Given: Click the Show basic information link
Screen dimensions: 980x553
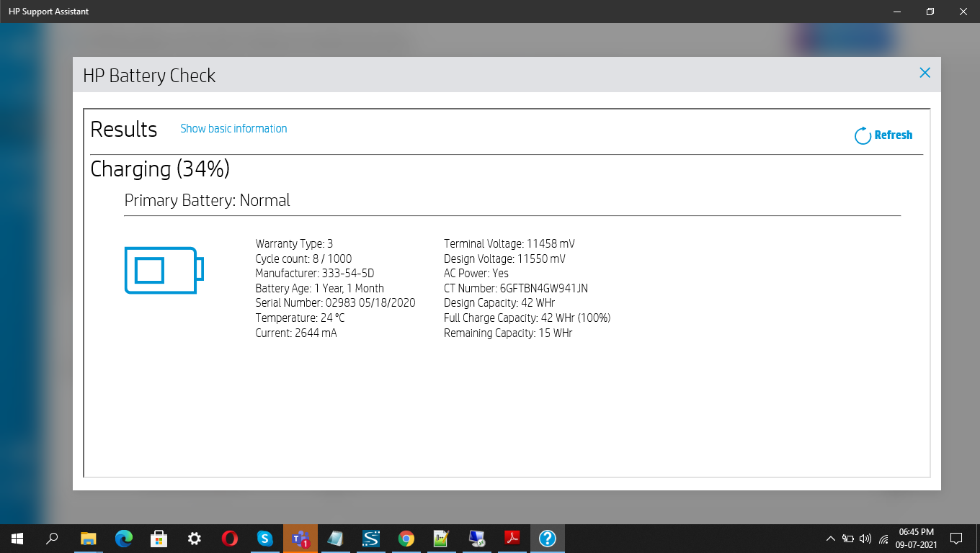Looking at the screenshot, I should click(233, 129).
